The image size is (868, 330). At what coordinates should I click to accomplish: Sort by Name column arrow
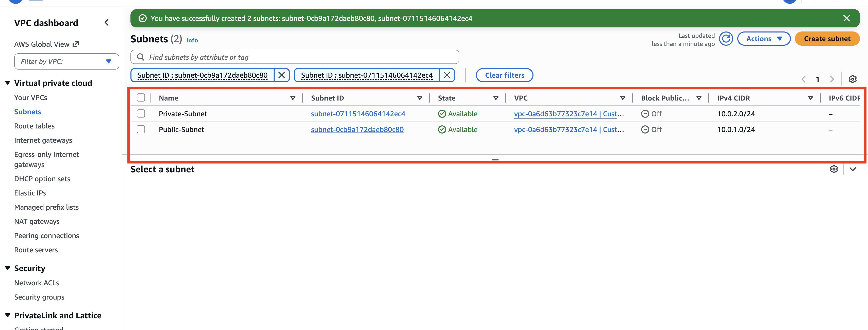293,98
